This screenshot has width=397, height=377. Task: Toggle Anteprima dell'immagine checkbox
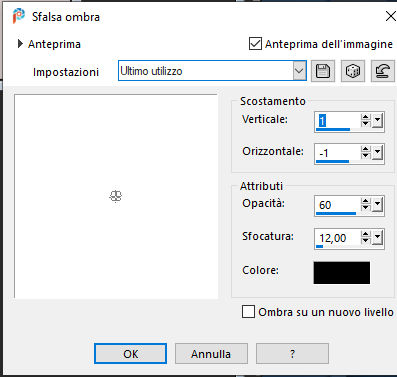(255, 44)
